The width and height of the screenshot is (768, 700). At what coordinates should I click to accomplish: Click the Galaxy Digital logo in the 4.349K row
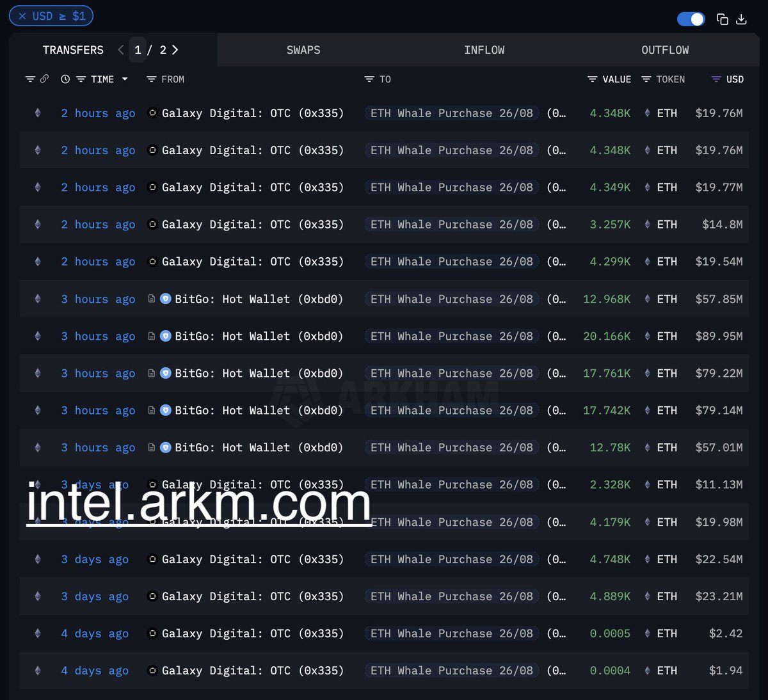click(152, 187)
